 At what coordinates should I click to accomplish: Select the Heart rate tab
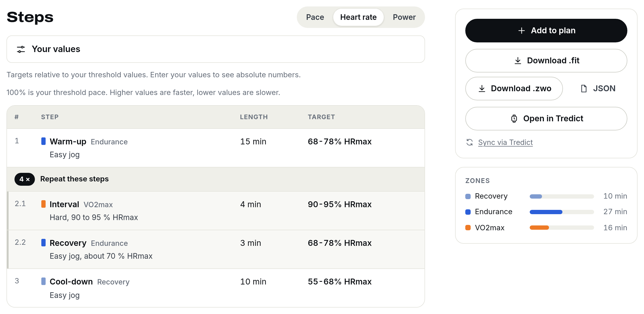[358, 17]
